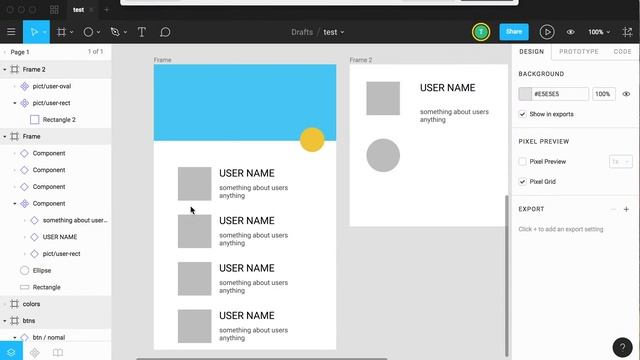
Task: Click the canvas vertical scrollbar
Action: coord(507,276)
